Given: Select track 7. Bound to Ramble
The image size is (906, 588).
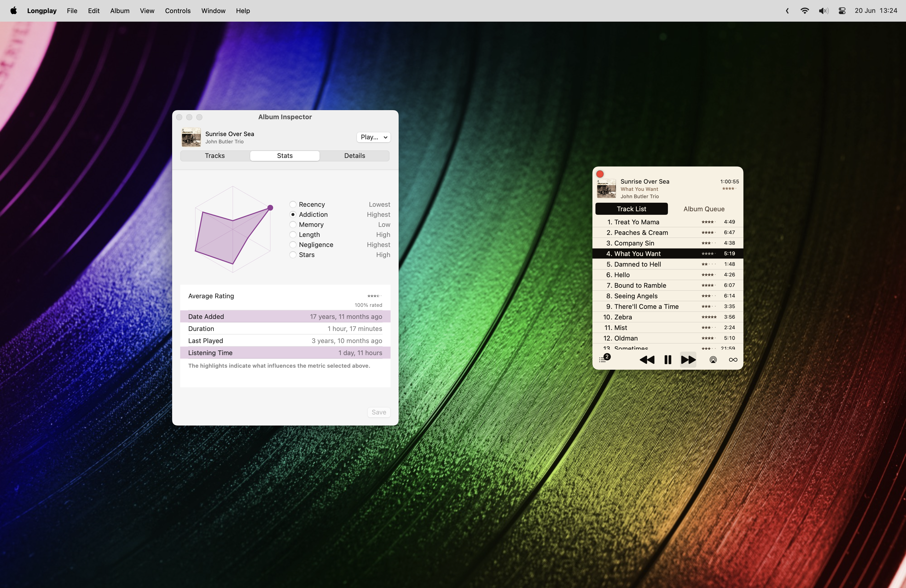Looking at the screenshot, I should click(667, 285).
